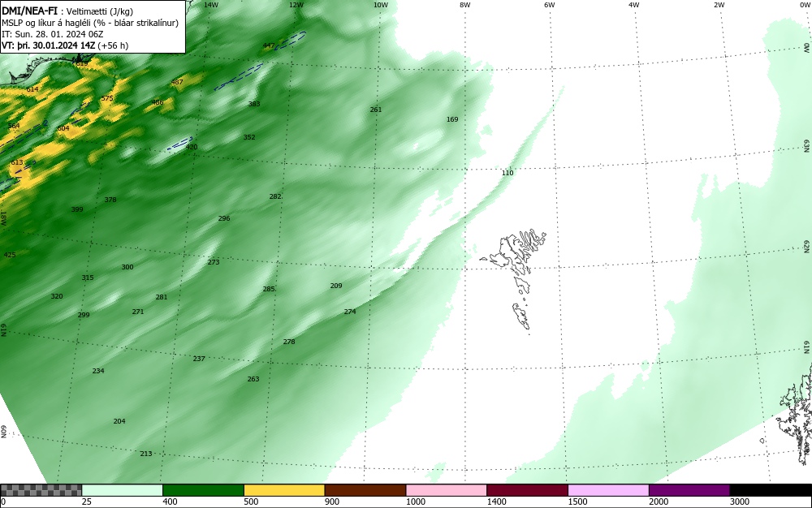Click the map value '209'

336,286
